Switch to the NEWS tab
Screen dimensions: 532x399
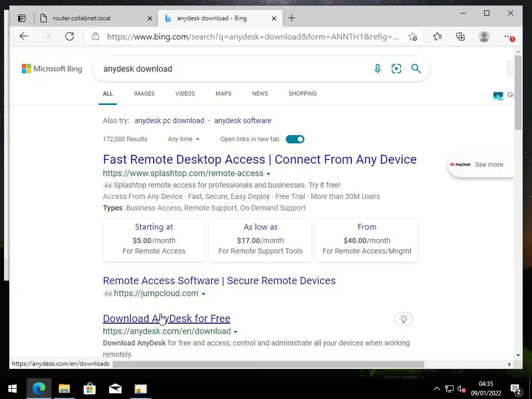pos(260,94)
